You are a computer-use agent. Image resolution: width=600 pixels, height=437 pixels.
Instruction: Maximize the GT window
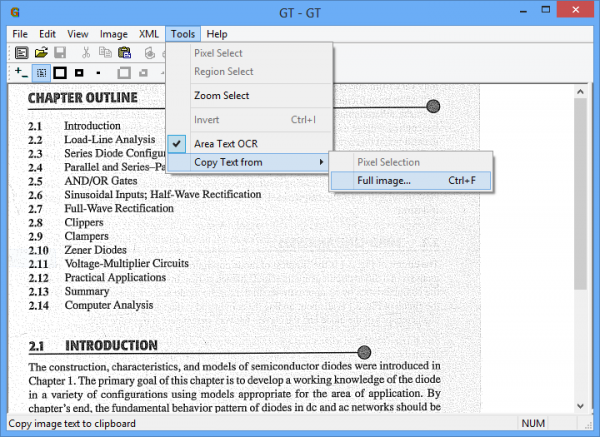point(546,10)
